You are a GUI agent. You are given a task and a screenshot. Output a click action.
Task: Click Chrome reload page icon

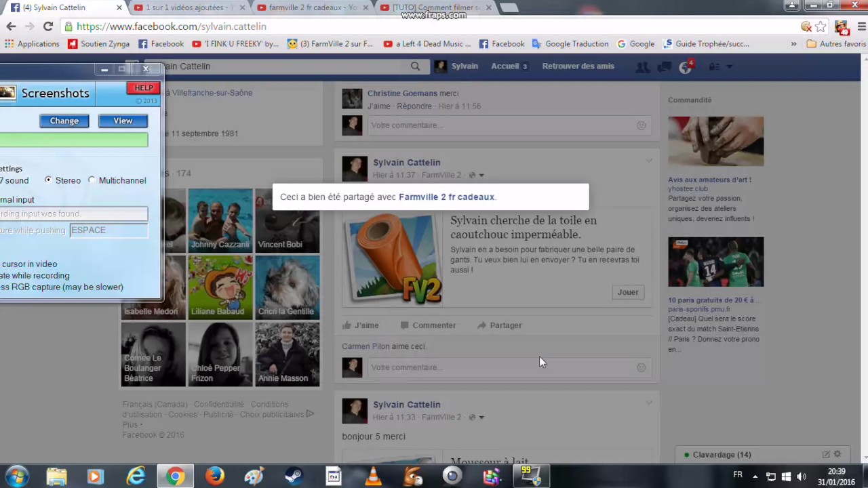tap(48, 26)
